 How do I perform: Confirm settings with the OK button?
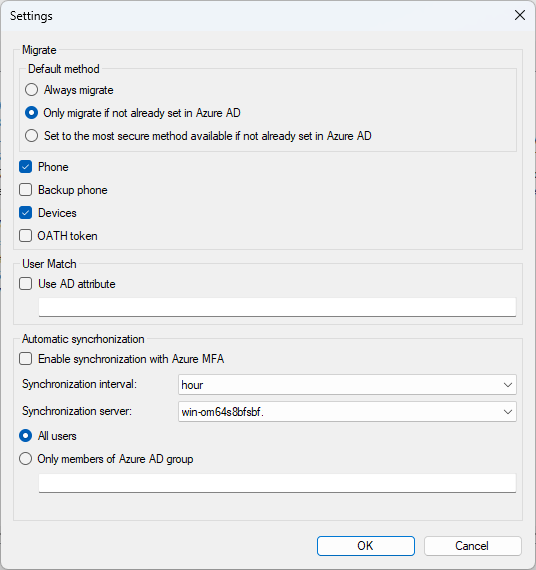tap(365, 546)
